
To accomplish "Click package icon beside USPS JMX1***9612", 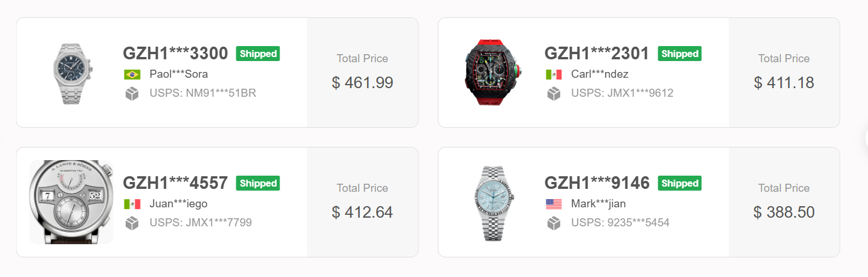I will coord(554,93).
